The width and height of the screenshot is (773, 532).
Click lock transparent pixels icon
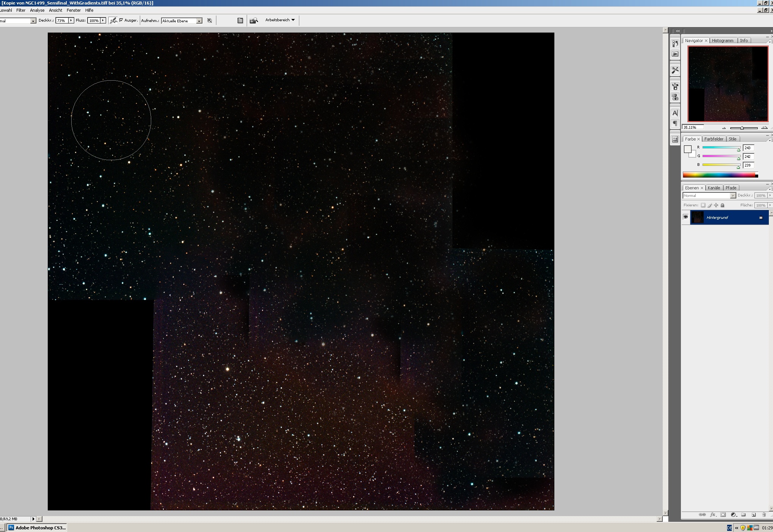tap(703, 205)
